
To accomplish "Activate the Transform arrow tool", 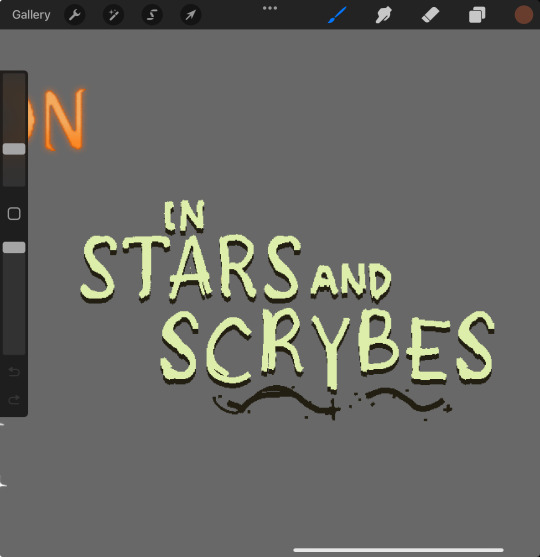I will click(191, 15).
